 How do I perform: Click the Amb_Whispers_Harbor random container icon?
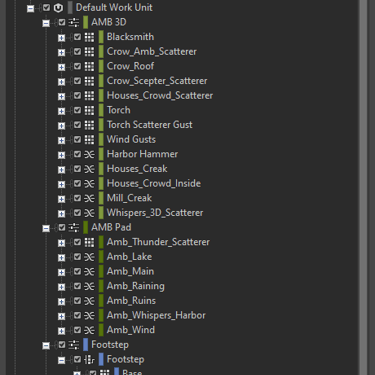pos(89,316)
